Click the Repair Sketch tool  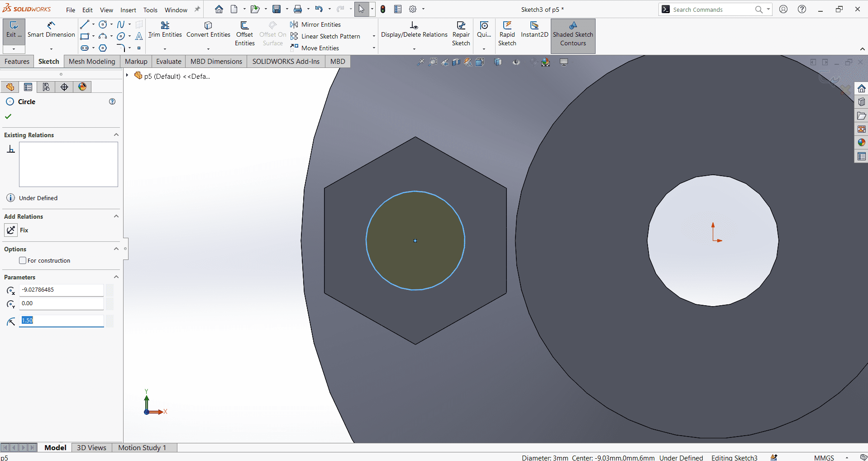[x=461, y=34]
